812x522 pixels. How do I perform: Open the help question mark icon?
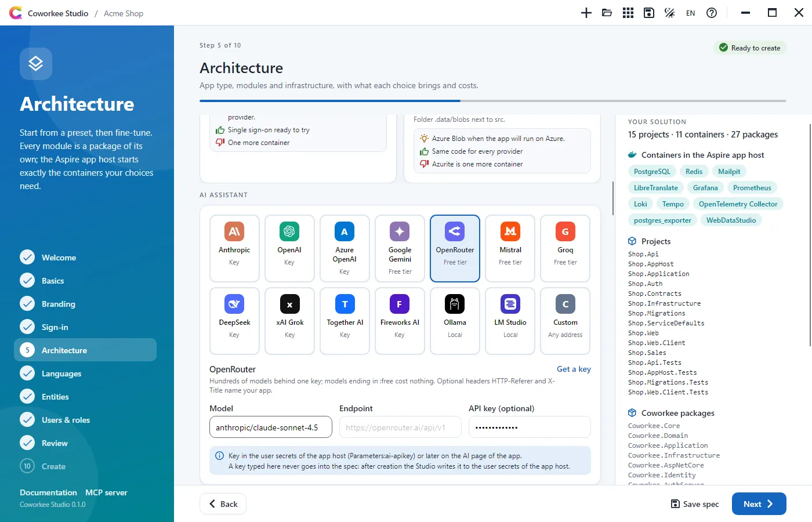click(x=712, y=13)
